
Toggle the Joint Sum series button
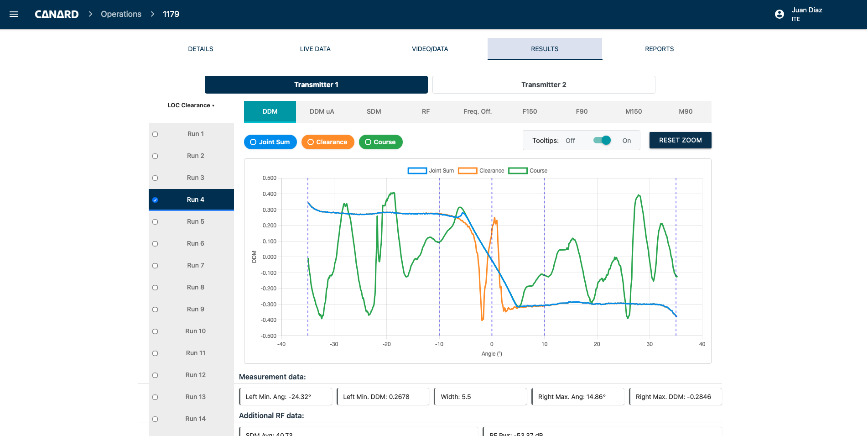270,142
